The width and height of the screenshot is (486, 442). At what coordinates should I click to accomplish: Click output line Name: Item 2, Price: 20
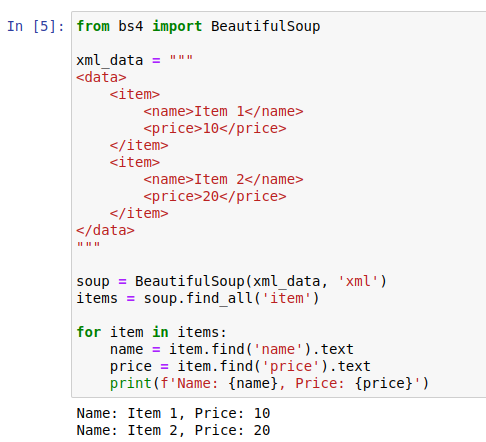click(173, 430)
